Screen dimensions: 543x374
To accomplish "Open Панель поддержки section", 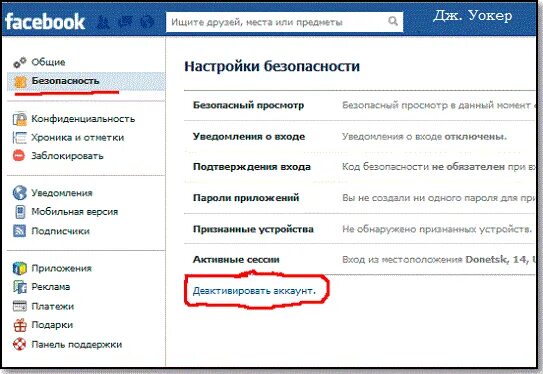I will pos(77,345).
